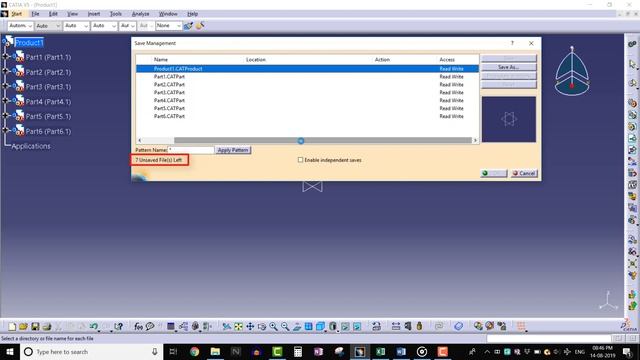Viewport: 640px width, 360px height.
Task: Expand the Part2 (Part2.1) tree node
Action: (6, 71)
